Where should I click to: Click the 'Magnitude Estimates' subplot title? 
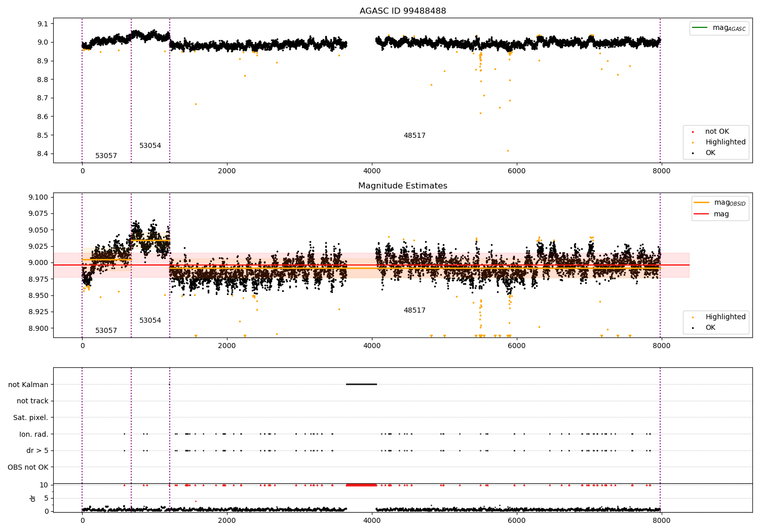coord(403,186)
